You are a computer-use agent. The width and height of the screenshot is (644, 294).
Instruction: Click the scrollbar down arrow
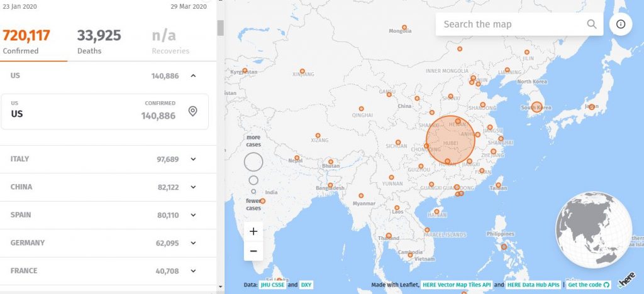click(x=220, y=286)
